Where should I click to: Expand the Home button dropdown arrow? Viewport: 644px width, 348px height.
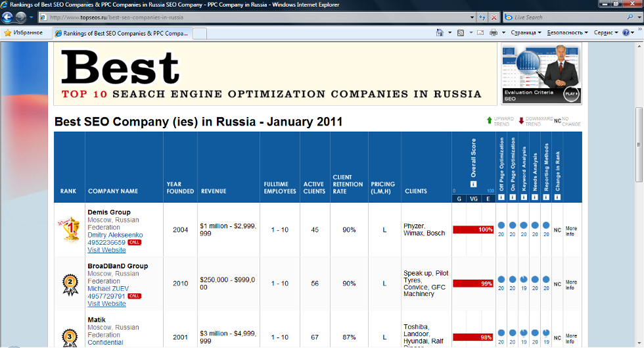[449, 32]
